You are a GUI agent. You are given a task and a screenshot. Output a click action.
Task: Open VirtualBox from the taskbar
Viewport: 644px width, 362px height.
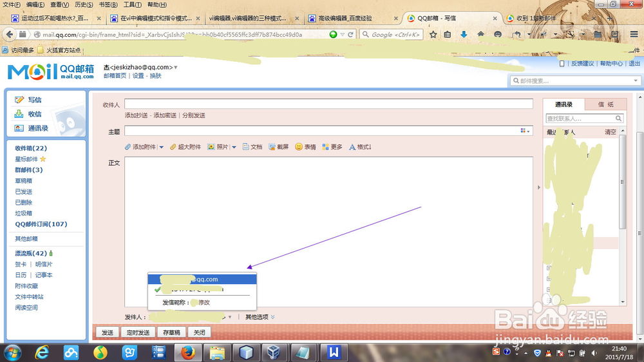[273, 352]
